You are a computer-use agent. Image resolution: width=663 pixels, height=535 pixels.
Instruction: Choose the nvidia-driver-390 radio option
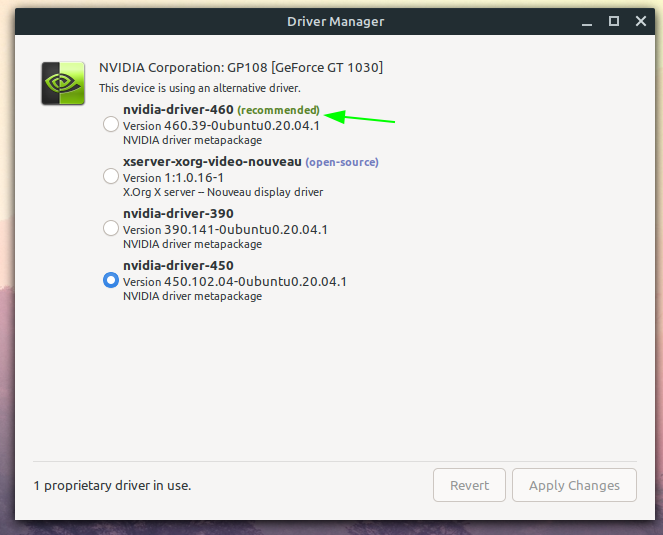point(111,228)
